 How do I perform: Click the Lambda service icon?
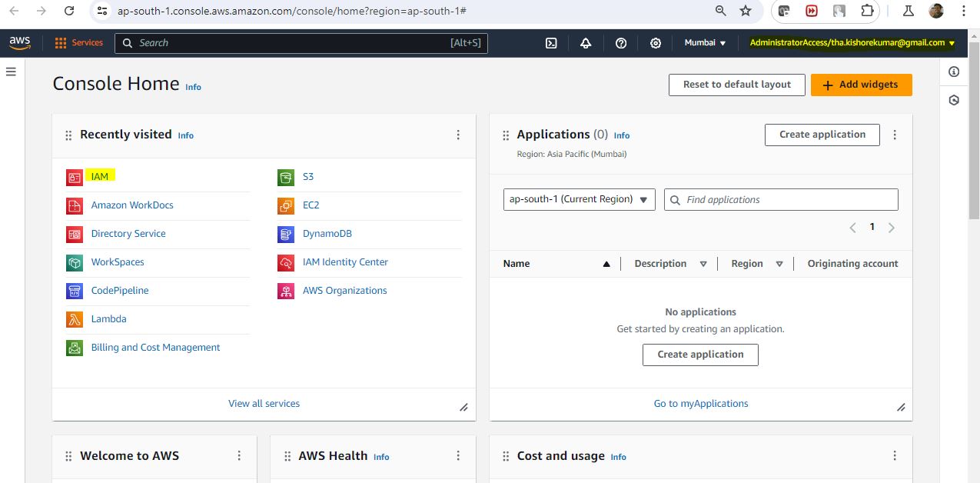tap(75, 319)
